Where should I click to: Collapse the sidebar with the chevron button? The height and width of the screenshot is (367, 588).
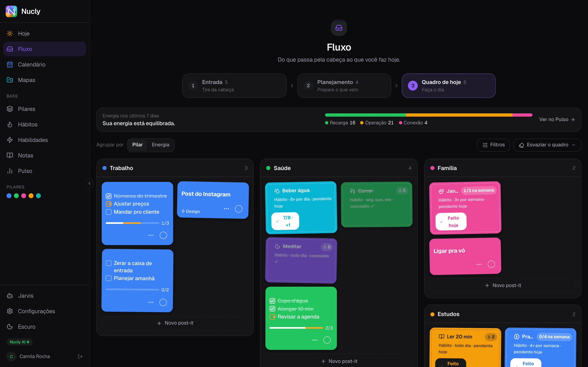[89, 183]
